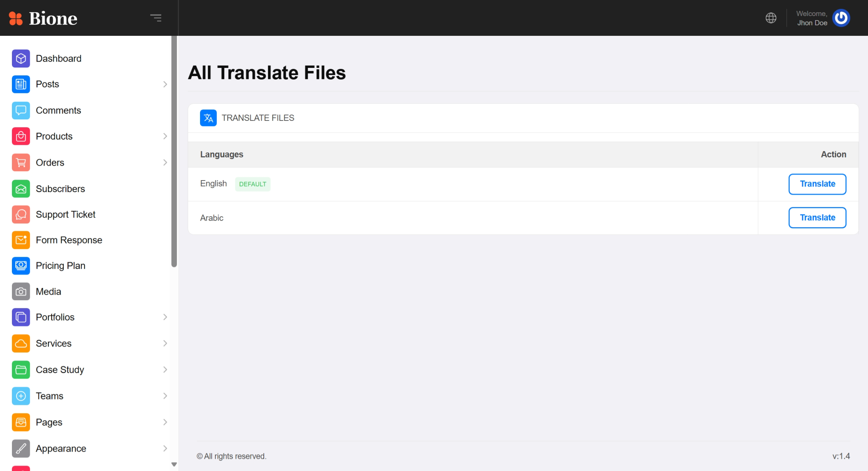Click the Pricing Plan money icon
Viewport: 868px width, 471px height.
[x=21, y=266]
